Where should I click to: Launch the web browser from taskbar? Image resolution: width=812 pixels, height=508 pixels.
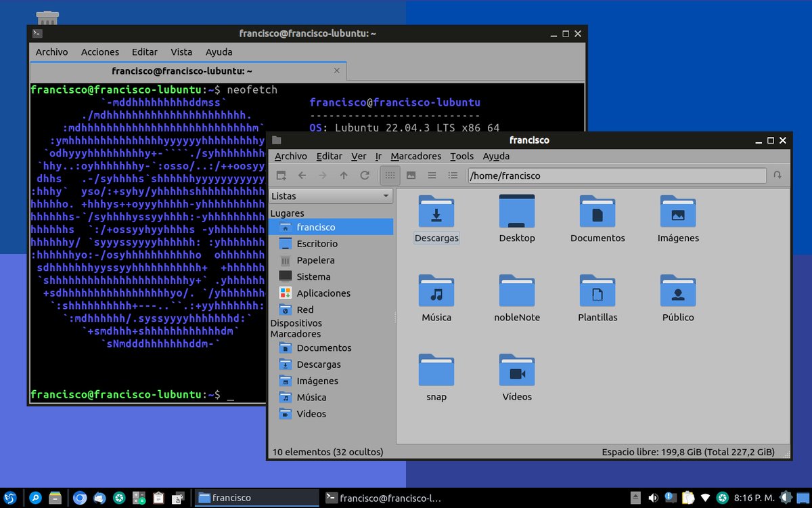[79, 498]
